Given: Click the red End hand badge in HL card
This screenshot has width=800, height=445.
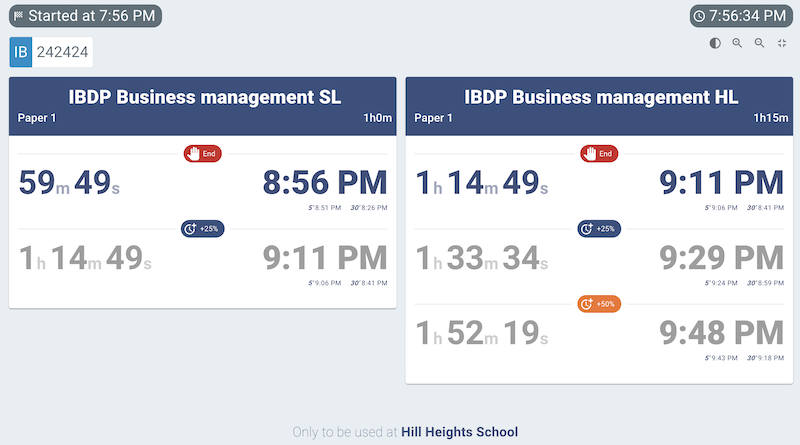Looking at the screenshot, I should pos(598,154).
